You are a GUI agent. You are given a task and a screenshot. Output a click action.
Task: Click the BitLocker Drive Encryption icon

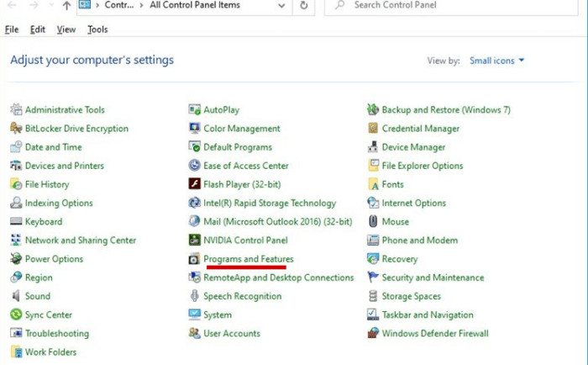click(x=16, y=128)
